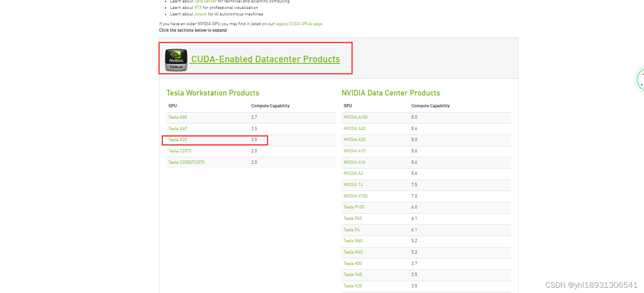The width and height of the screenshot is (644, 293).
Task: Open Tesla K20 in Tesla Workstation Products table
Action: click(x=178, y=140)
